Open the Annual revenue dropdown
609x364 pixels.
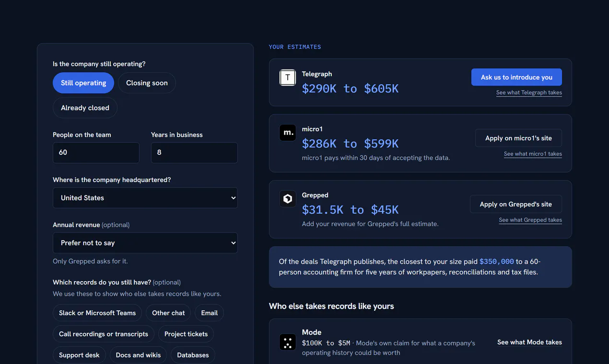tap(145, 243)
